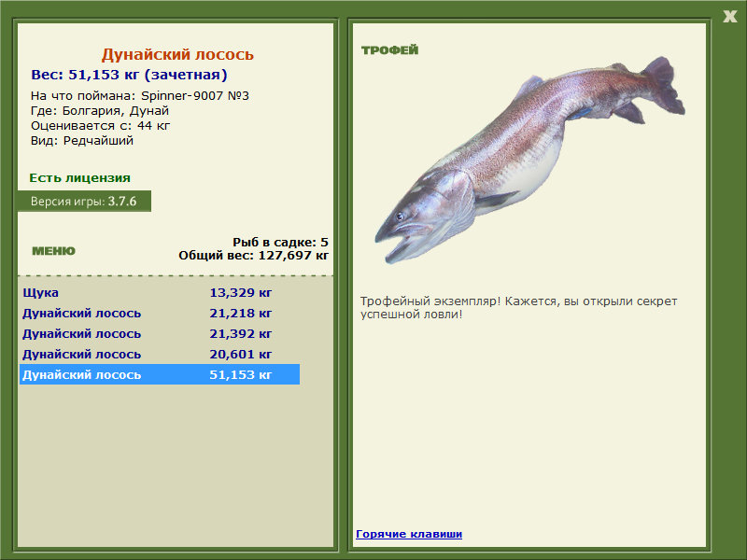This screenshot has width=747, height=560.
Task: Select highlighted Дунайский лосось 51,153 кг row
Action: point(160,374)
